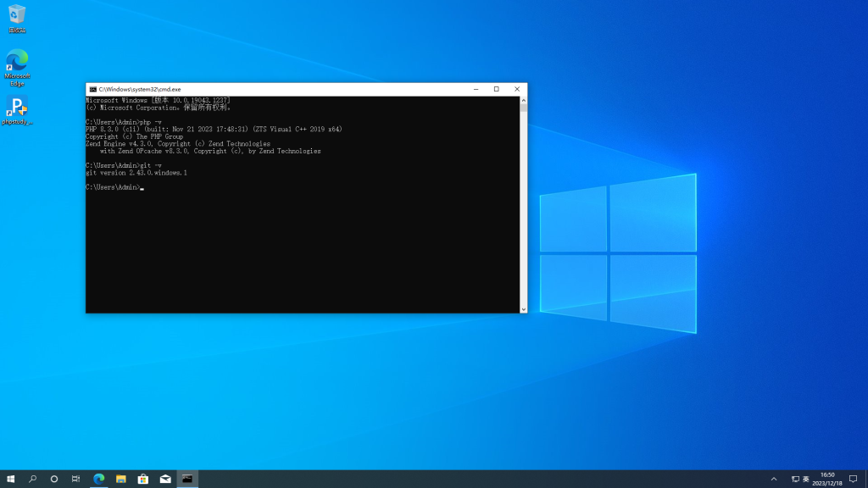Click the 'C:\Users\Admin>php -v' command line
The height and width of the screenshot is (488, 868).
pyautogui.click(x=124, y=122)
